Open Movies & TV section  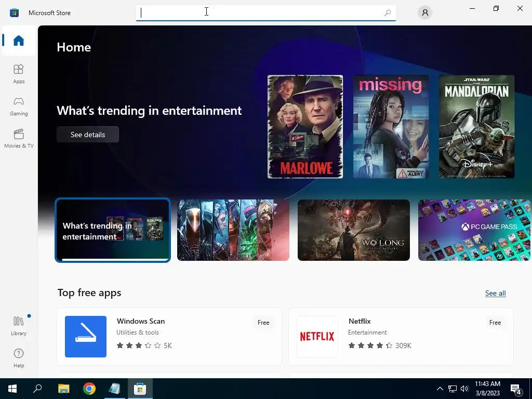(x=19, y=138)
